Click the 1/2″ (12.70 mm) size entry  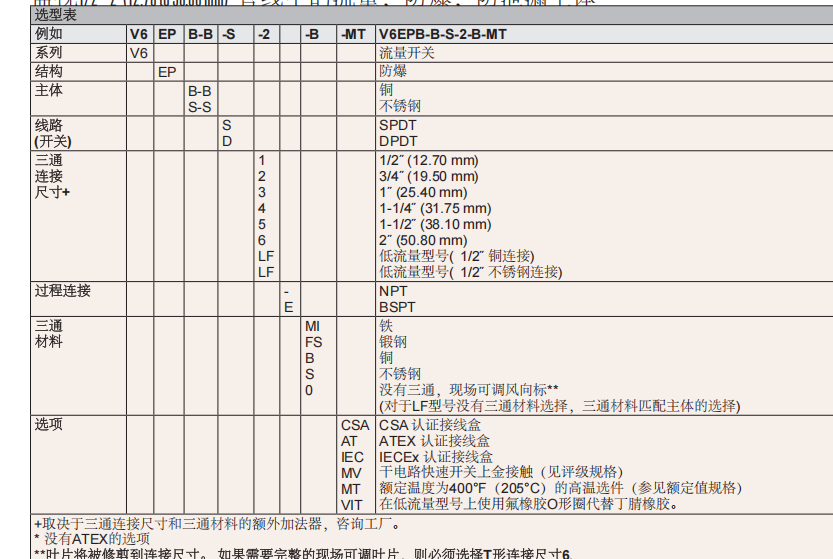428,160
